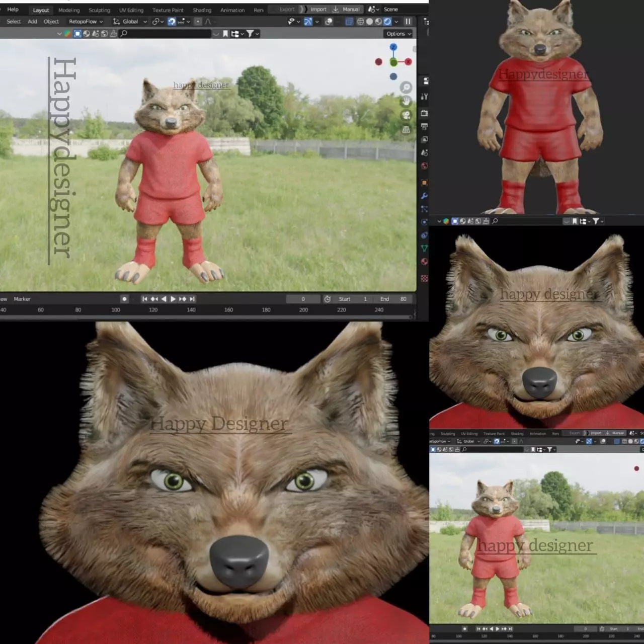Open the Object menu in viewport header
The width and height of the screenshot is (644, 644).
[x=51, y=22]
